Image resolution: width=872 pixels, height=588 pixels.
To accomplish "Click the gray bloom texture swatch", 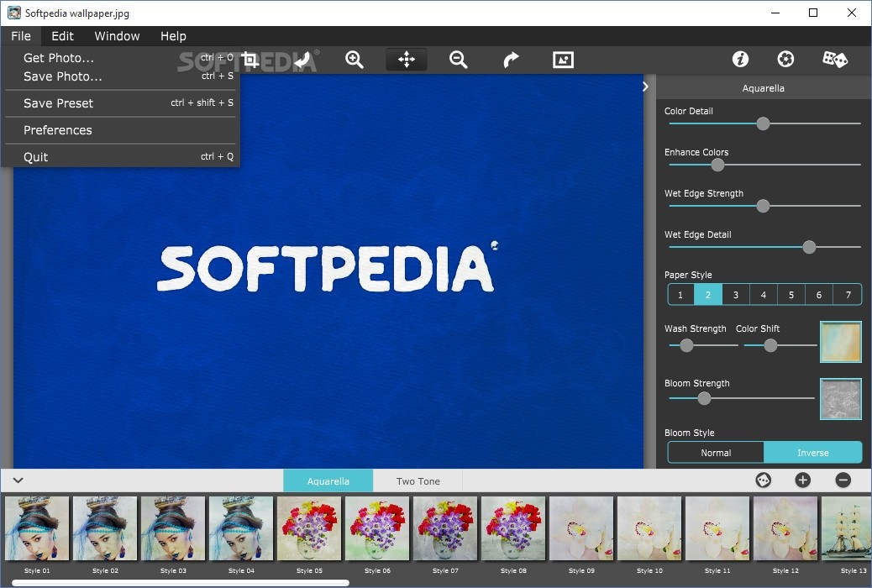I will (x=841, y=399).
